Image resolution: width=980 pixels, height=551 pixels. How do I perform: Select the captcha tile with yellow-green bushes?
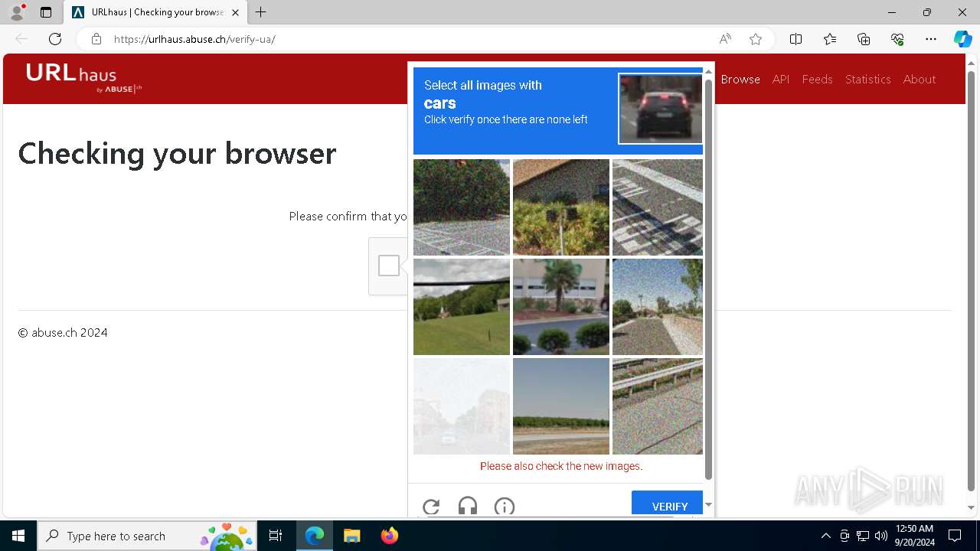561,207
